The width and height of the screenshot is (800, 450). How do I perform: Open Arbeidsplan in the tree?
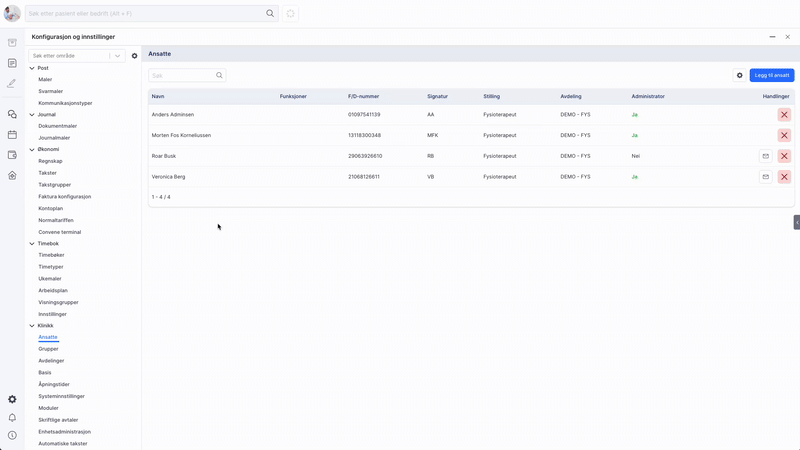[53, 290]
